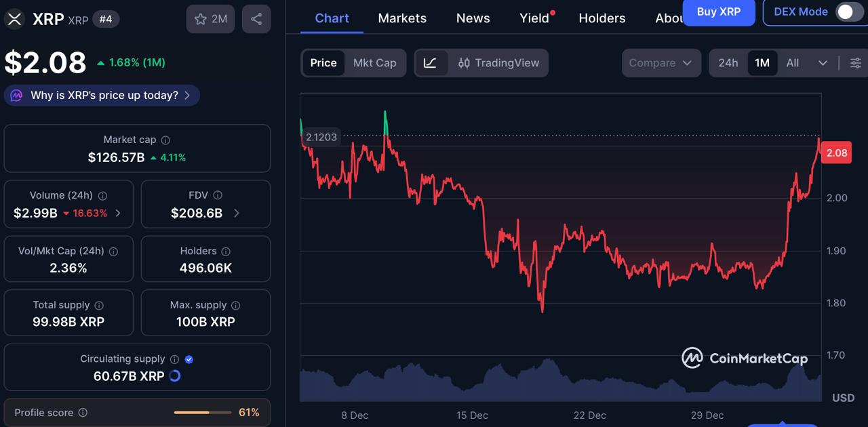This screenshot has width=868, height=427.
Task: Click the share icon button
Action: point(256,19)
